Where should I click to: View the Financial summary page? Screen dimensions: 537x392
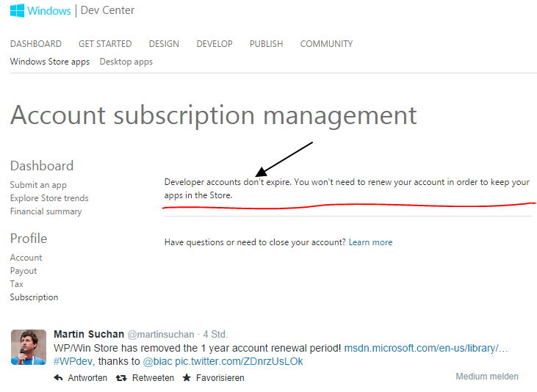tap(46, 211)
